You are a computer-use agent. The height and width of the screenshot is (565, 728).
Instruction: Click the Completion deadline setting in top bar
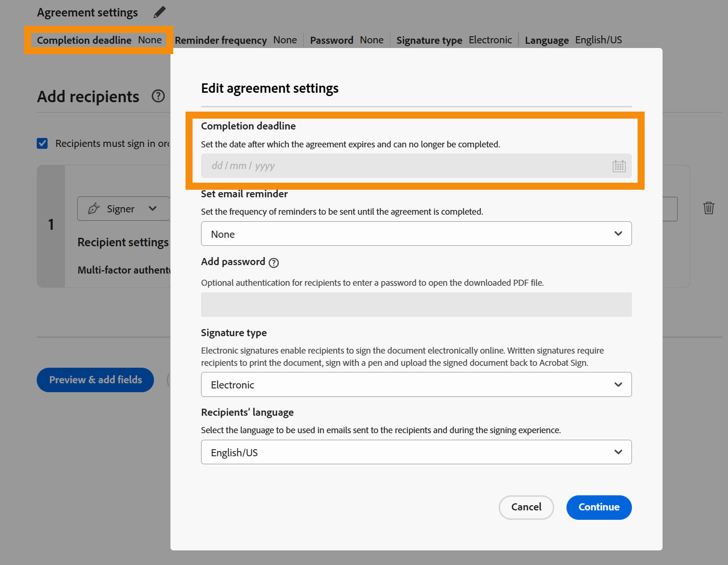click(97, 40)
